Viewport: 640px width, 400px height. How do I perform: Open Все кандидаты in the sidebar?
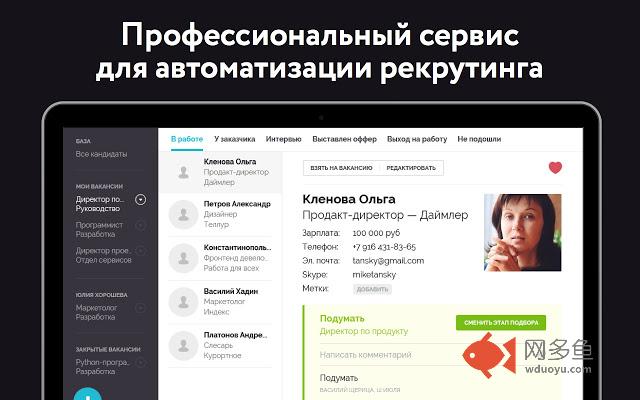coord(101,154)
